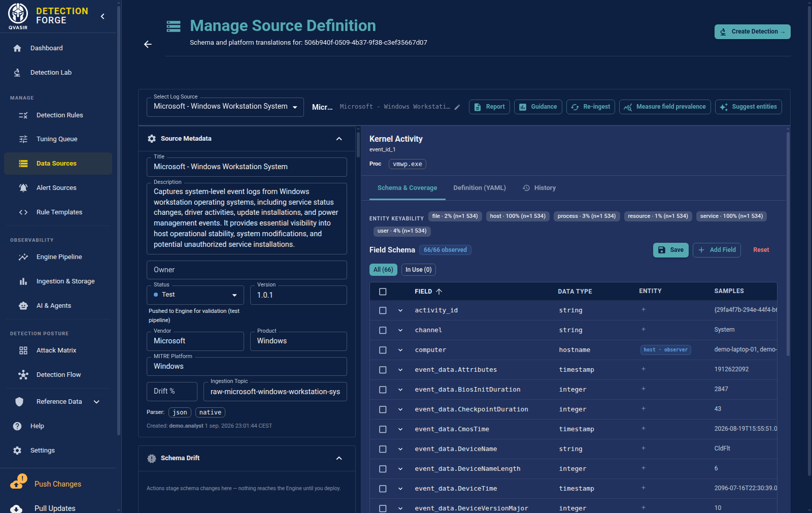Click the Re-ingest button
This screenshot has height=513, width=812.
click(x=591, y=107)
